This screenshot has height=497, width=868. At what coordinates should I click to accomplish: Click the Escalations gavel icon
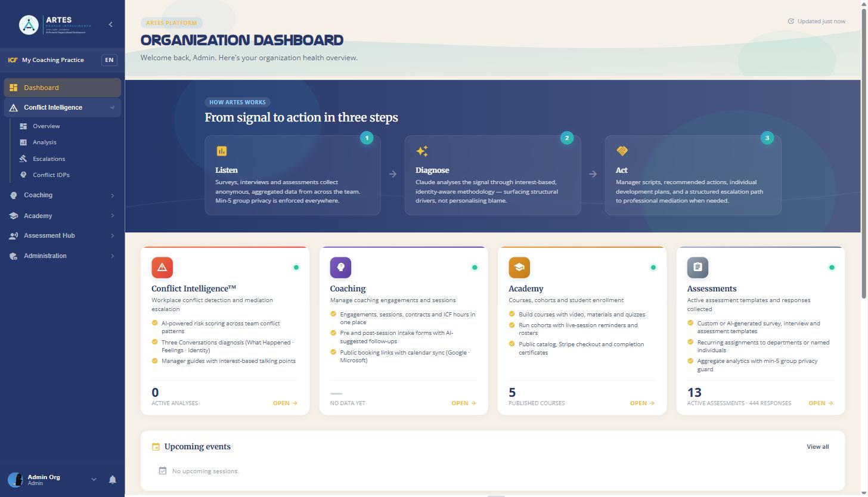(x=23, y=159)
